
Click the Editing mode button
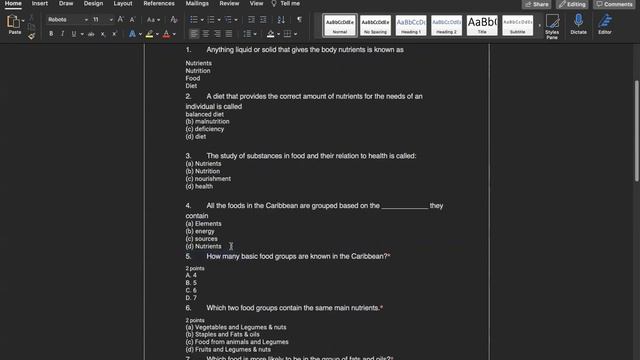coord(572,4)
